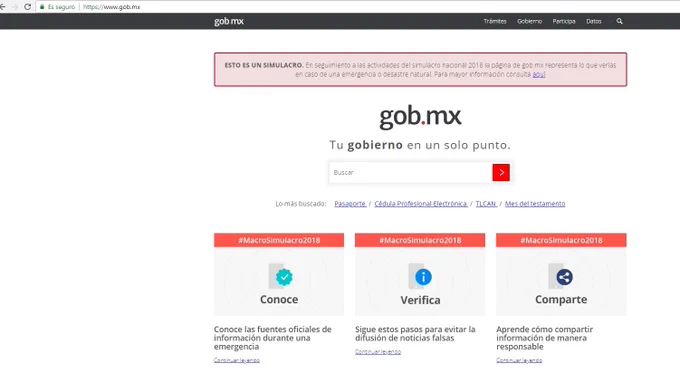Click 'Tu gobierno en un solo punto.' tagline

pyautogui.click(x=420, y=145)
